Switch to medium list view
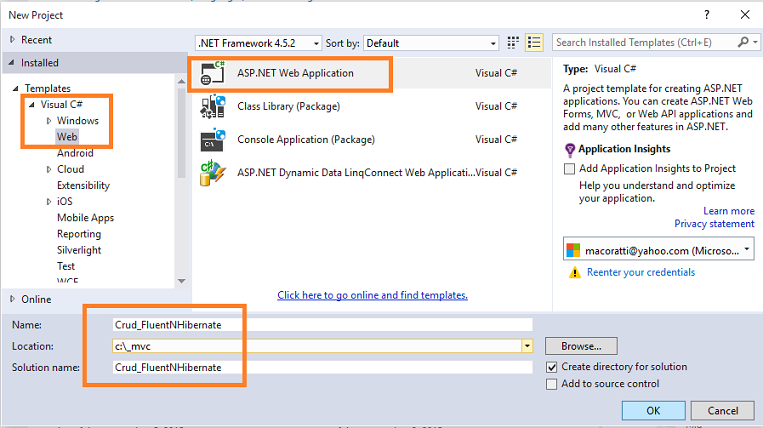This screenshot has height=428, width=763. tap(534, 43)
